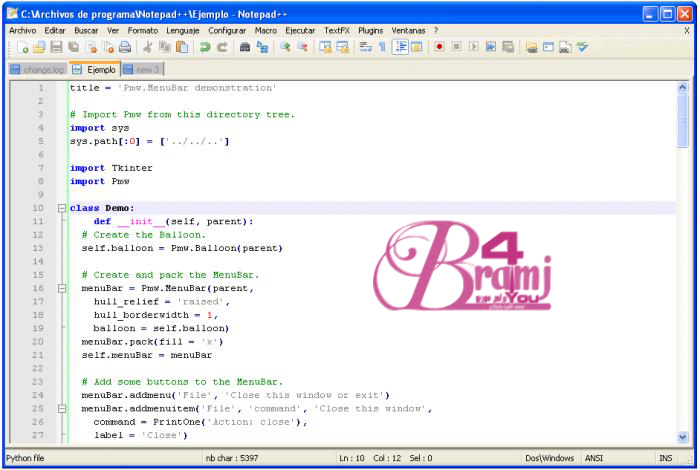
Task: Click the Open file toolbar icon
Action: click(x=39, y=47)
